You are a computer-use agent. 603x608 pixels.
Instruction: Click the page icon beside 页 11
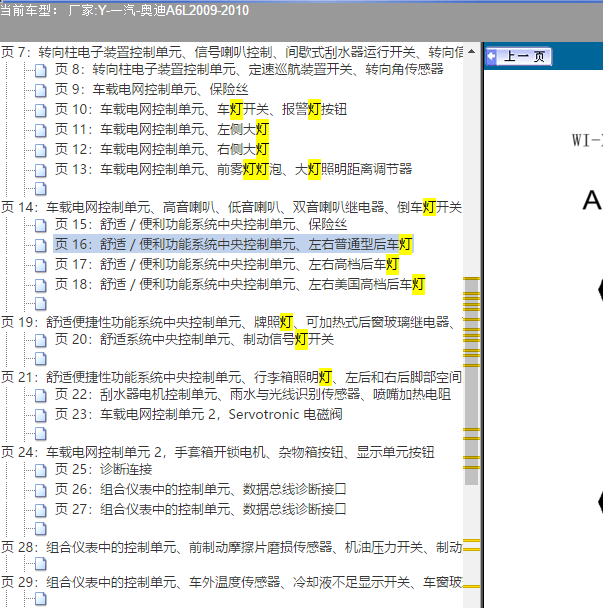40,130
